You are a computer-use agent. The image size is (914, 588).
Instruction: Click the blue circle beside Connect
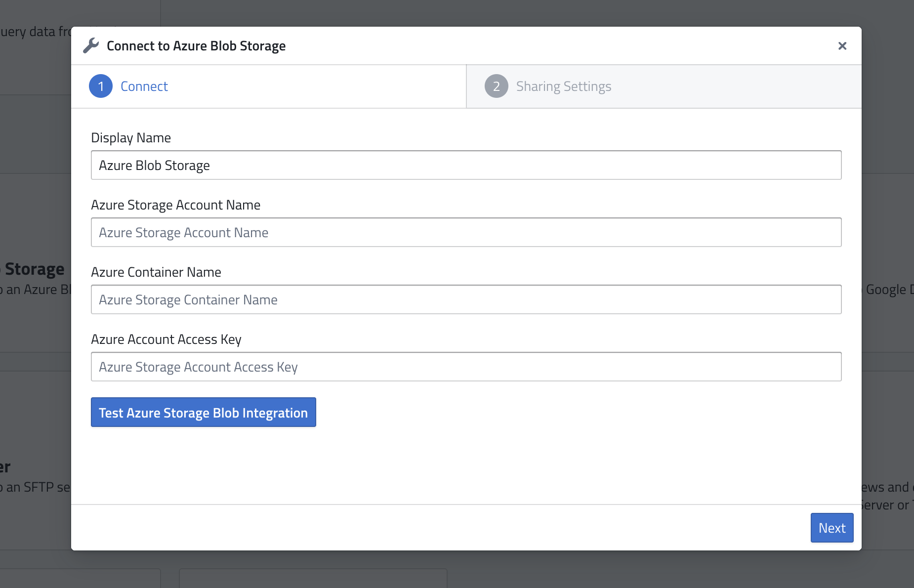point(100,86)
